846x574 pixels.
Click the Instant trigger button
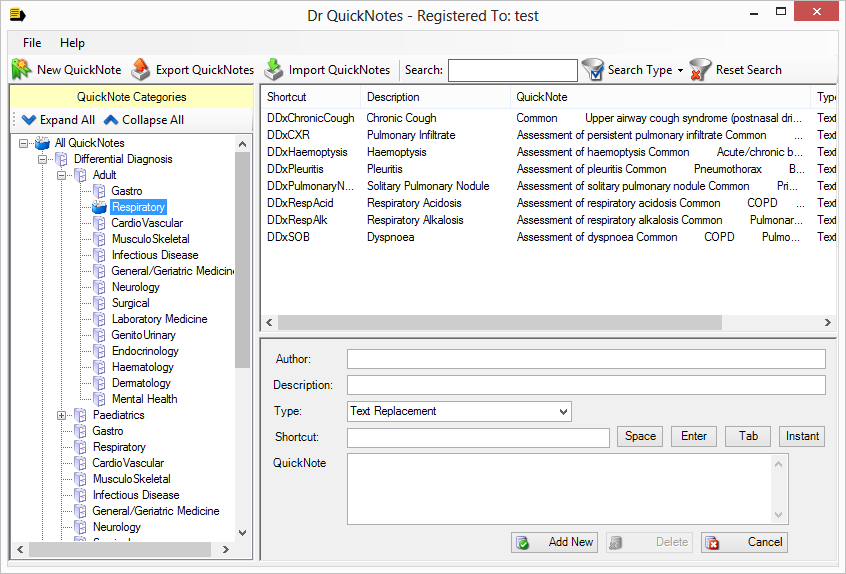pyautogui.click(x=802, y=436)
